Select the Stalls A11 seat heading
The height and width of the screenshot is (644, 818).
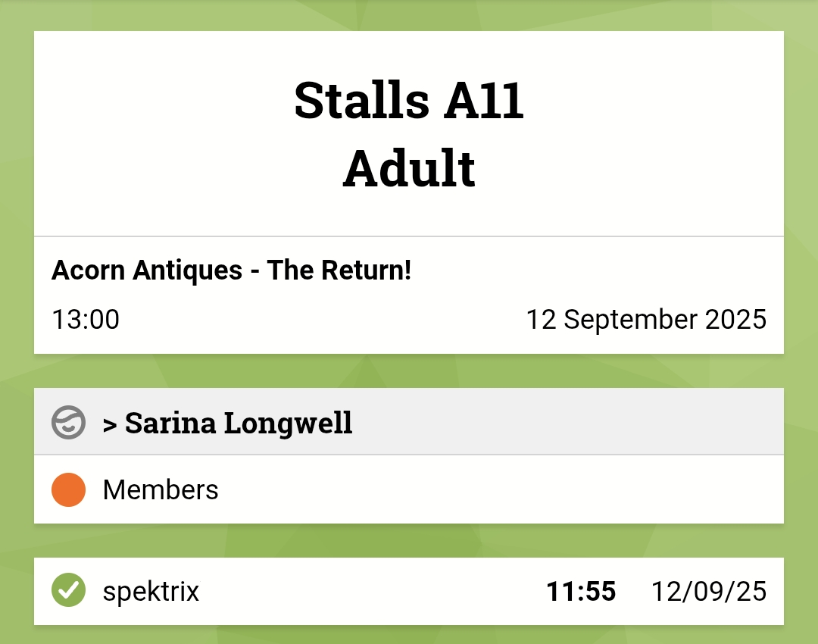[409, 101]
